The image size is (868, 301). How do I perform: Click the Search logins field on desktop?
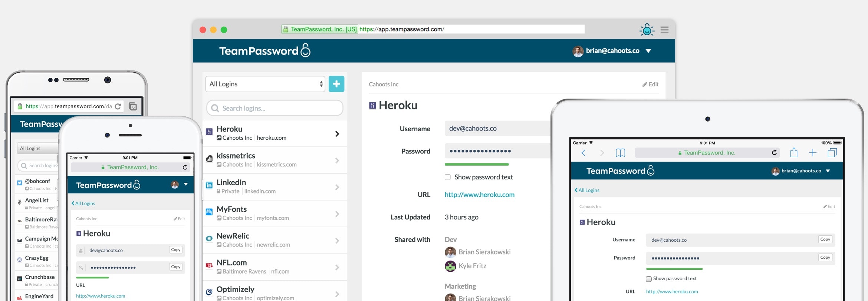pyautogui.click(x=274, y=108)
